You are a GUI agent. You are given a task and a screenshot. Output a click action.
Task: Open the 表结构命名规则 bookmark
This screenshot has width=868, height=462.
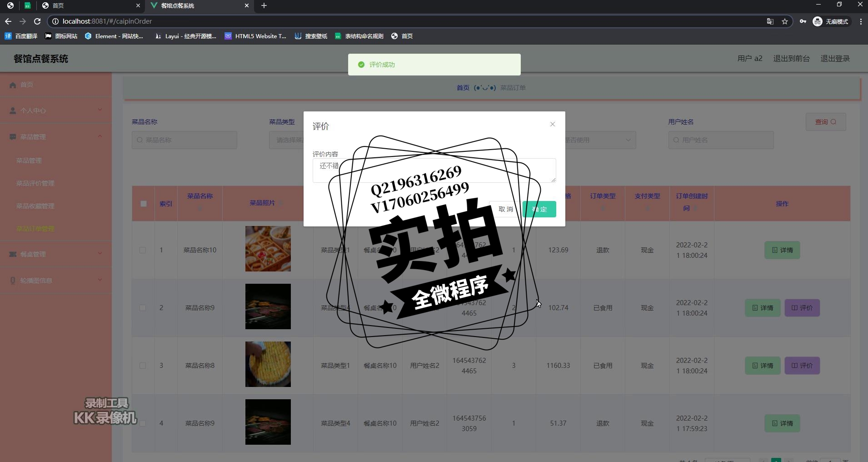(x=359, y=36)
